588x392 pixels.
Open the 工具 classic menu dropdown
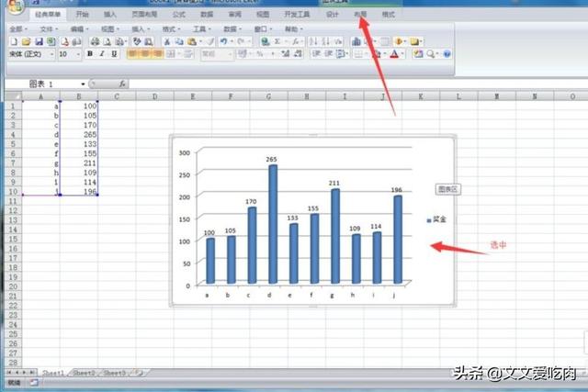[202, 28]
